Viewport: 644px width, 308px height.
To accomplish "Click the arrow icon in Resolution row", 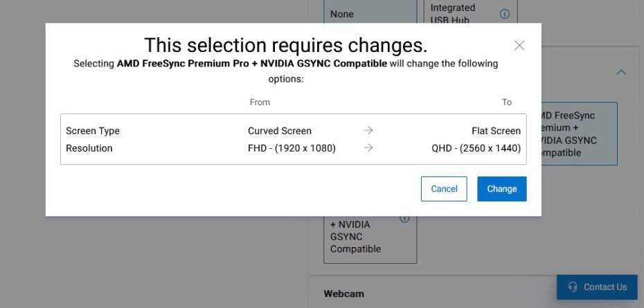I will [368, 148].
